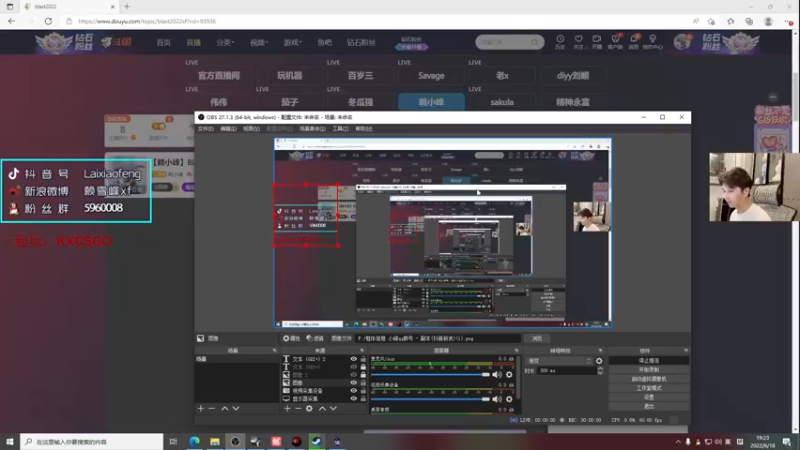
Task: Open the Windows Start menu
Action: tap(10, 441)
